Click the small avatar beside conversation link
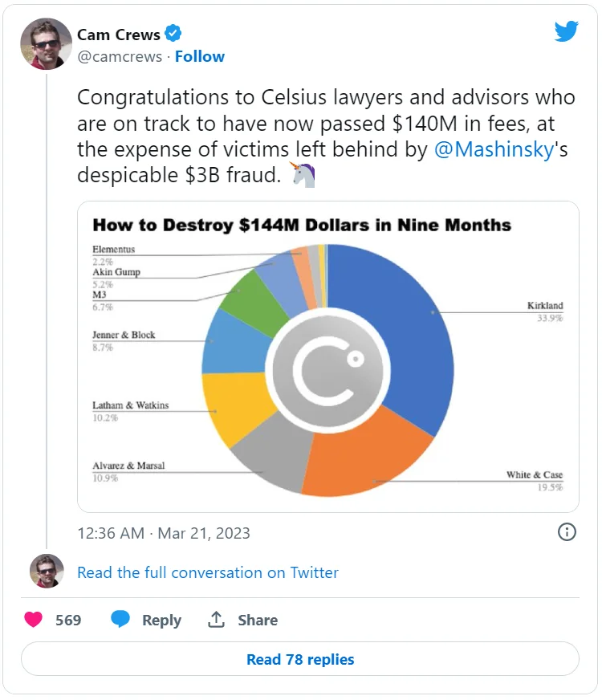 pos(47,572)
